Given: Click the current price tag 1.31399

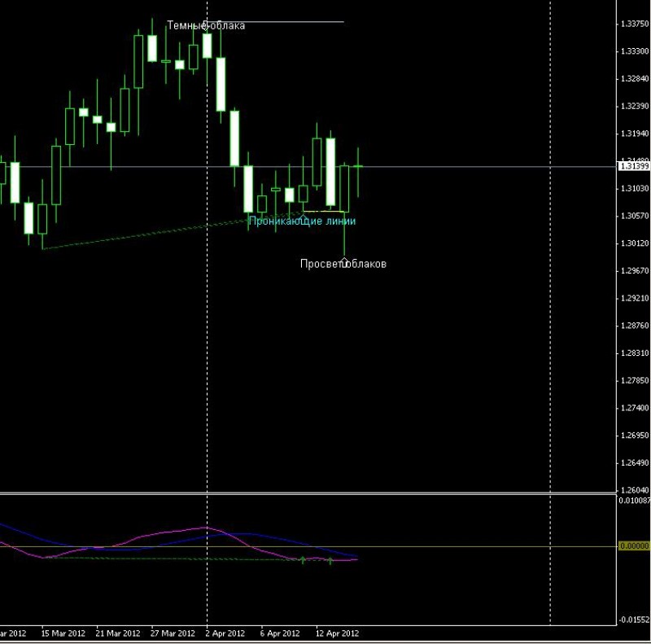Looking at the screenshot, I should click(x=634, y=166).
